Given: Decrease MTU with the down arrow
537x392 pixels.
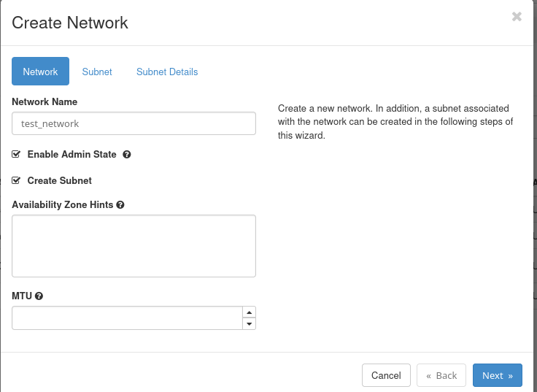Looking at the screenshot, I should click(x=249, y=323).
